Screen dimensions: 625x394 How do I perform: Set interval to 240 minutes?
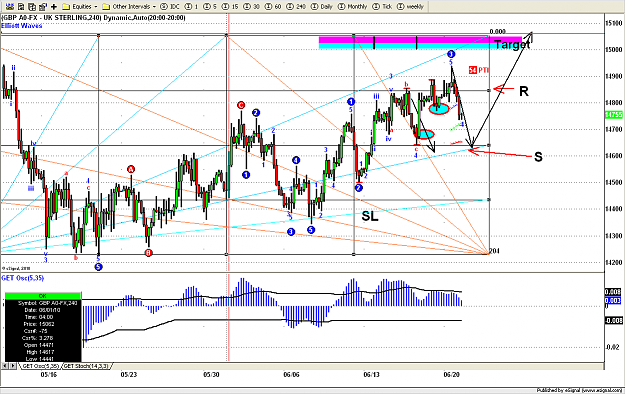296,6
